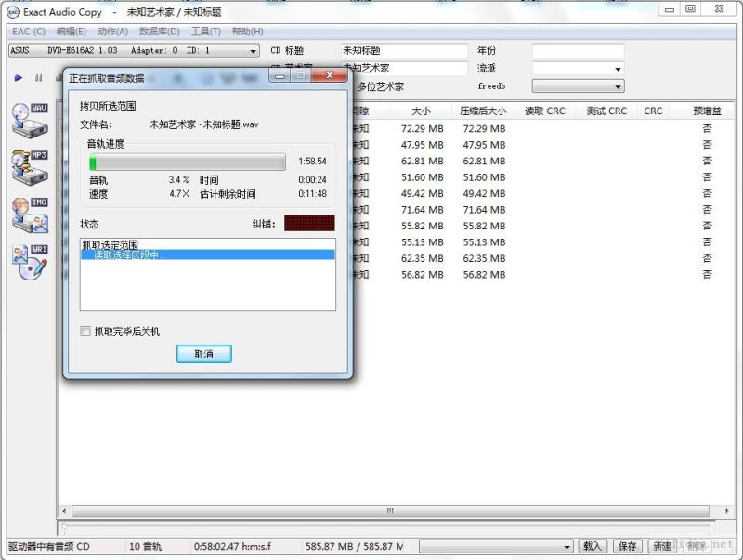Click the 大小 column header
743x560 pixels.
421,111
